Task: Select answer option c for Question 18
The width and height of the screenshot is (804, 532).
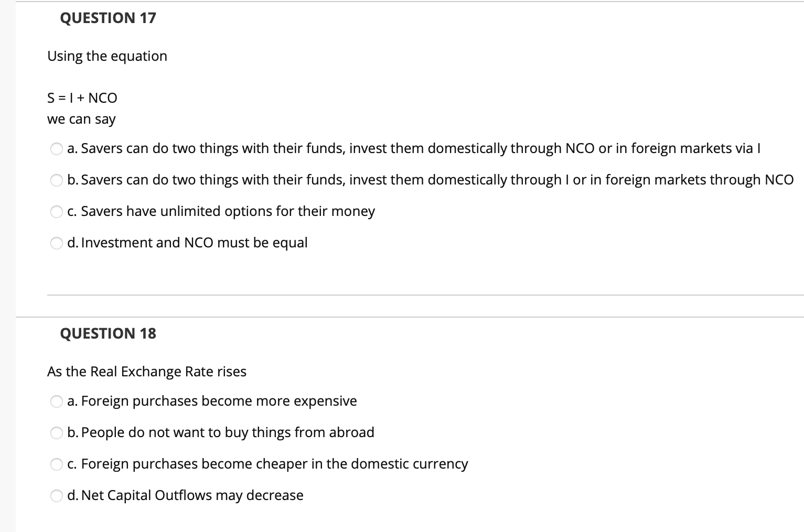Action: (x=56, y=464)
